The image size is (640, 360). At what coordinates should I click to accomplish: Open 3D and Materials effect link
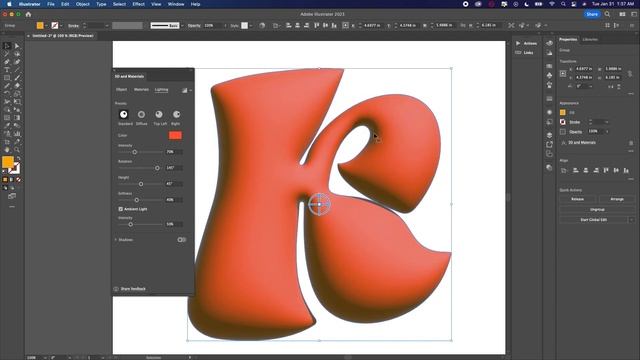click(x=582, y=143)
